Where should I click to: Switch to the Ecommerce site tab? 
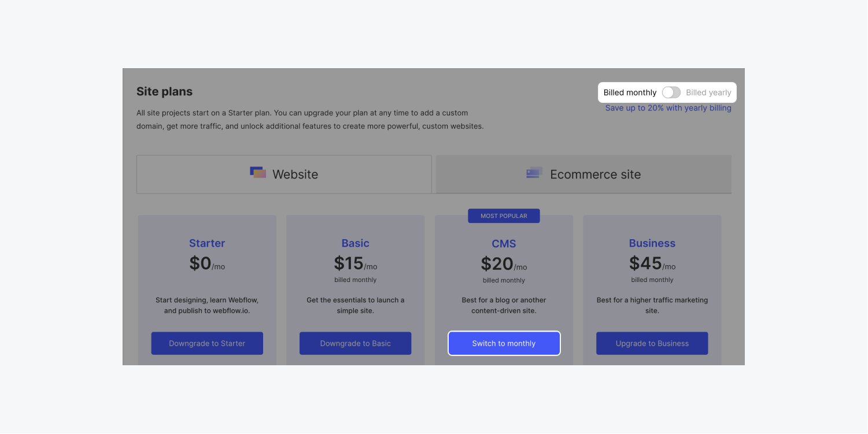pyautogui.click(x=583, y=174)
